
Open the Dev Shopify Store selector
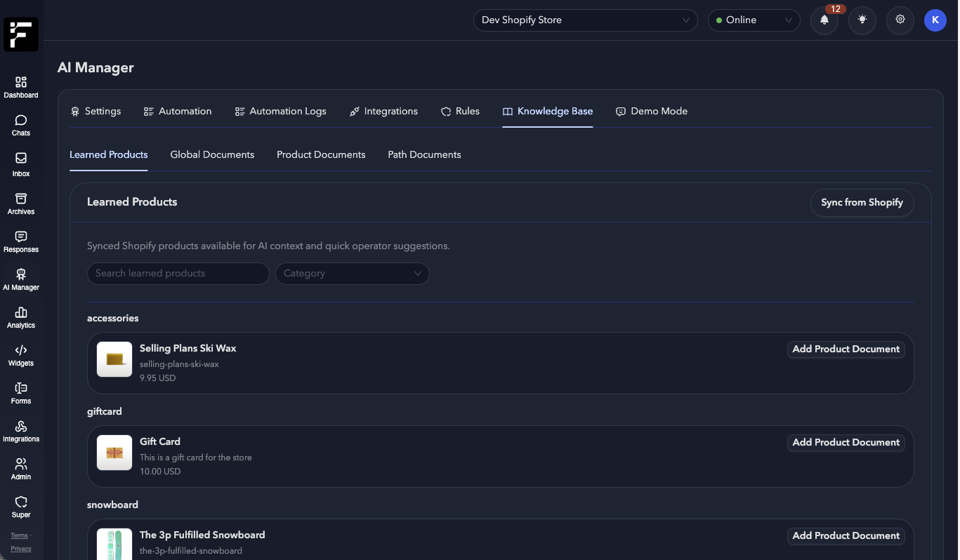click(585, 20)
